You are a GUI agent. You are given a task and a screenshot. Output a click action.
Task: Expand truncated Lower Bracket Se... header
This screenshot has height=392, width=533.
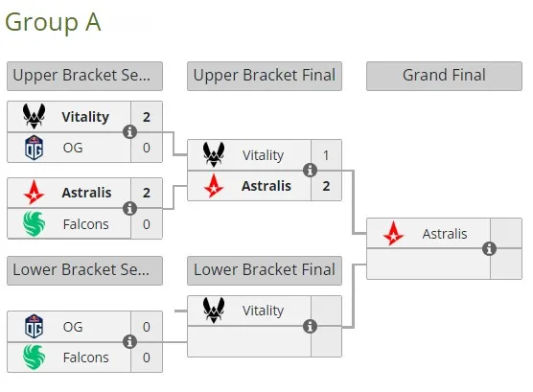84,270
